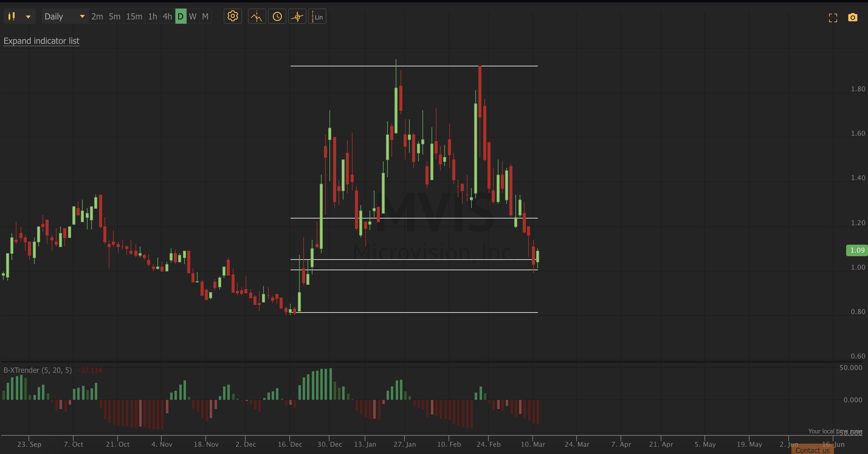Open the chart settings gear icon

(x=232, y=16)
